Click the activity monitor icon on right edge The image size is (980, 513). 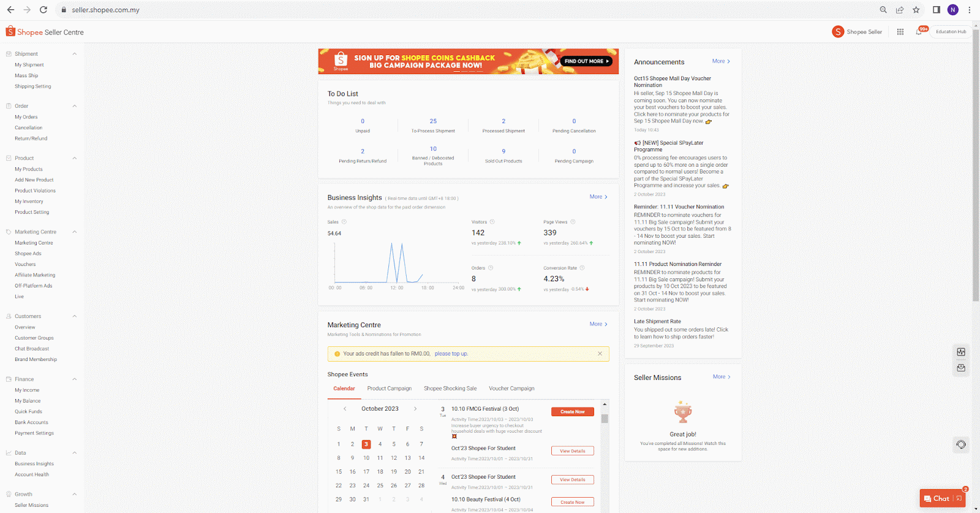961,352
